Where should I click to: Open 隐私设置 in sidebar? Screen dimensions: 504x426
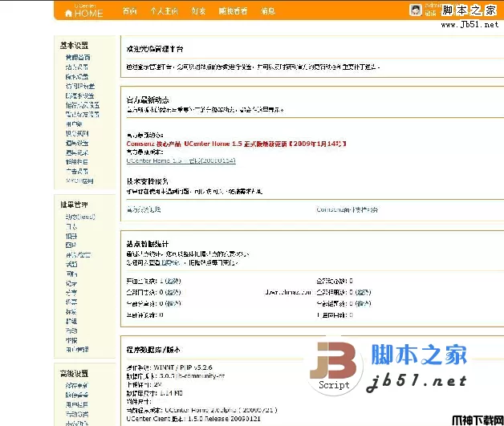pyautogui.click(x=77, y=77)
